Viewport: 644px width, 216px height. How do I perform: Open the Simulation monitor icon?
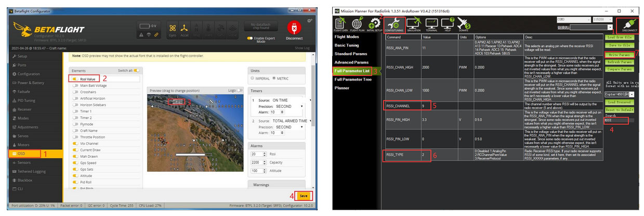[x=414, y=23]
